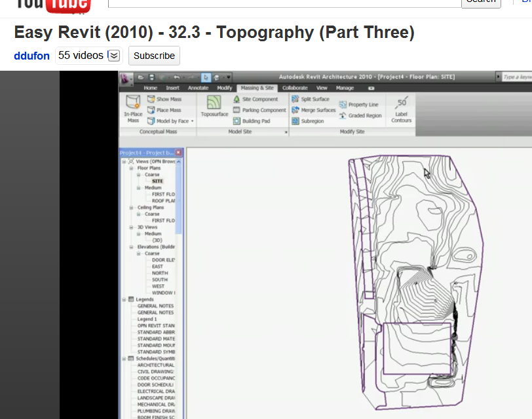The width and height of the screenshot is (532, 419).
Task: Switch to the Home ribbon tab
Action: point(150,88)
